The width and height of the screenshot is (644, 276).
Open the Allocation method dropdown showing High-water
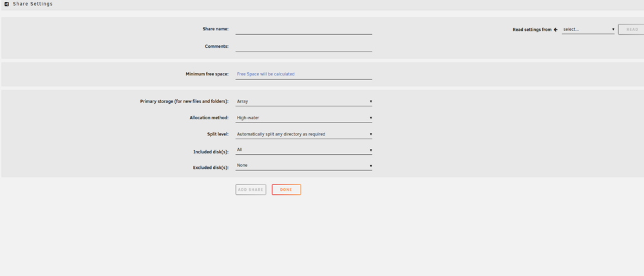[x=303, y=117]
